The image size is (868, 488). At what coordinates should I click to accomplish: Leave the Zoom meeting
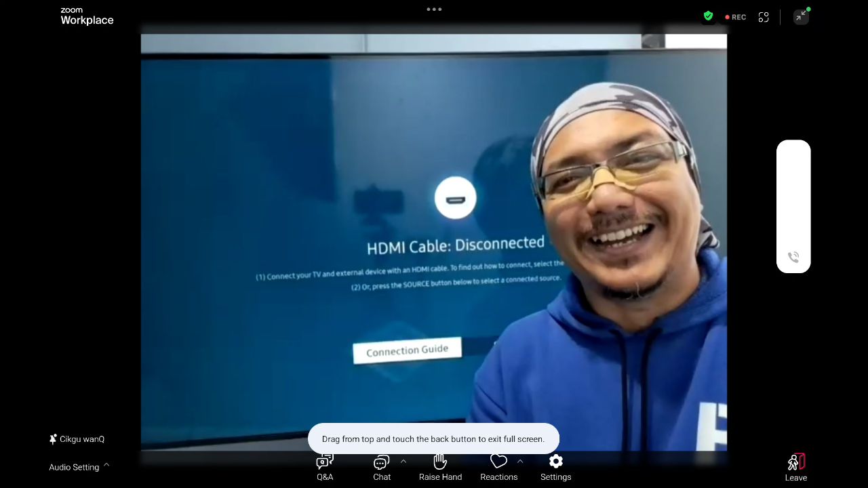795,467
